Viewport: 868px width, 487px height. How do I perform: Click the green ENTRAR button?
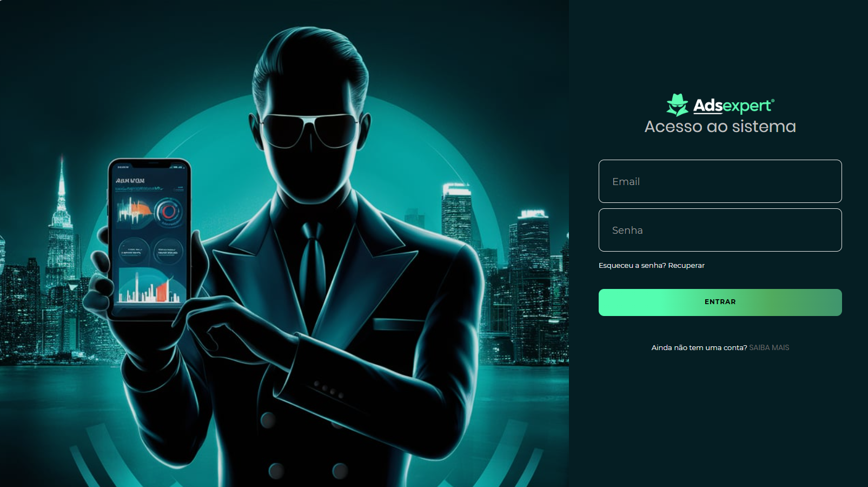[720, 302]
